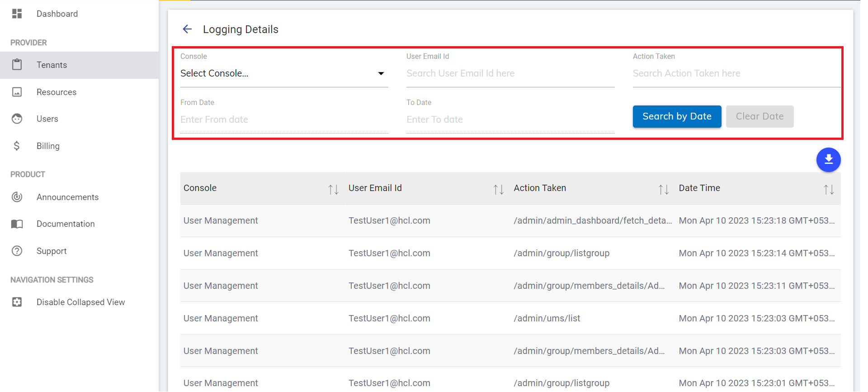Click the To Date input field

point(510,120)
